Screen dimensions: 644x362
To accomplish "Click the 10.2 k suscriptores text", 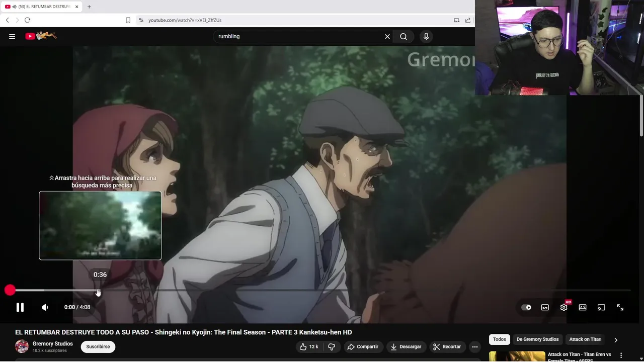I will tap(49, 350).
